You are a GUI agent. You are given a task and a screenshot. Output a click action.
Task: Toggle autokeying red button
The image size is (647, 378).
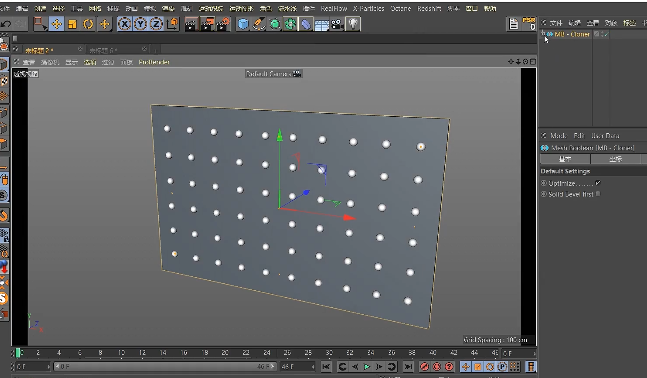[x=437, y=366]
